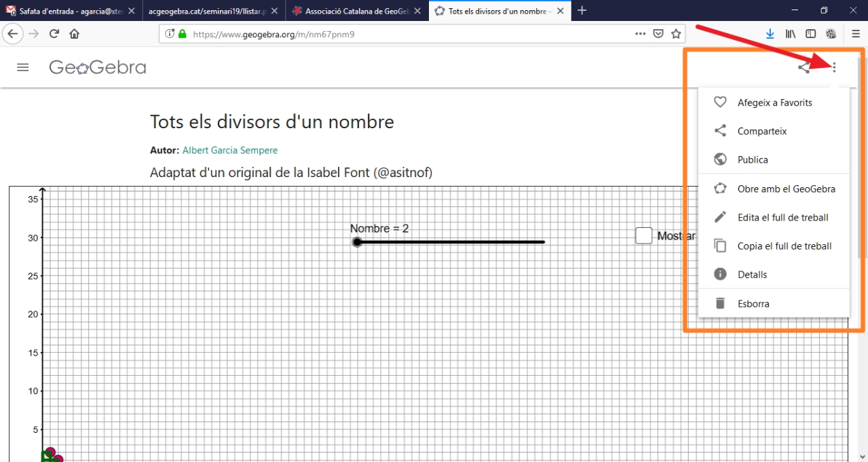Image resolution: width=868 pixels, height=462 pixels.
Task: Select Obre amb el GeoGebra
Action: 774,189
